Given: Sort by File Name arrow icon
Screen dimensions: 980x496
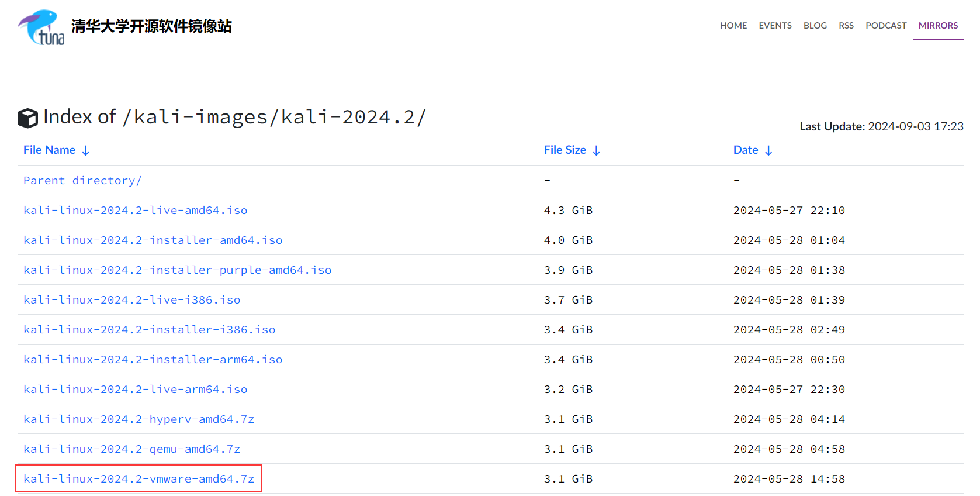Looking at the screenshot, I should pos(86,150).
